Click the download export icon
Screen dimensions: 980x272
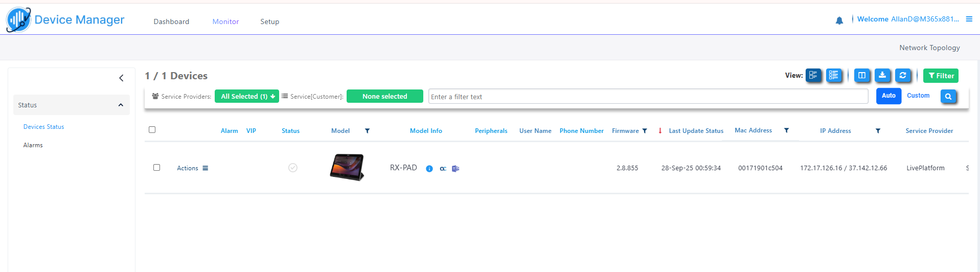(x=882, y=76)
